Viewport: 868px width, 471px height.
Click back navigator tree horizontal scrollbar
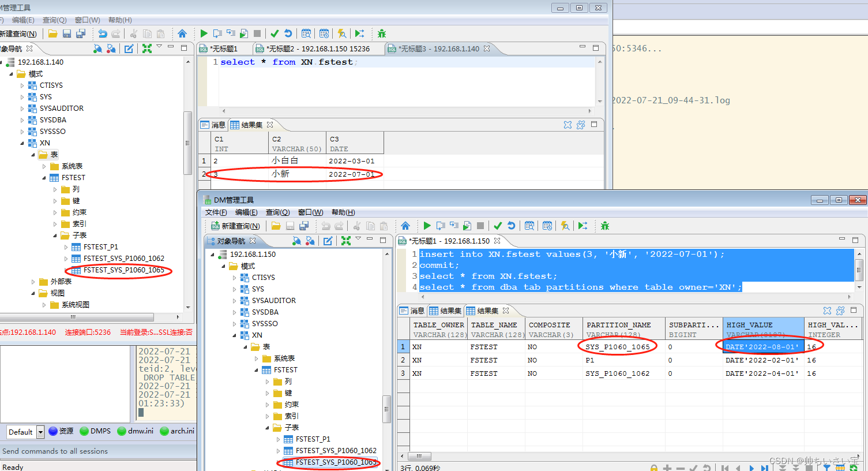(x=77, y=317)
